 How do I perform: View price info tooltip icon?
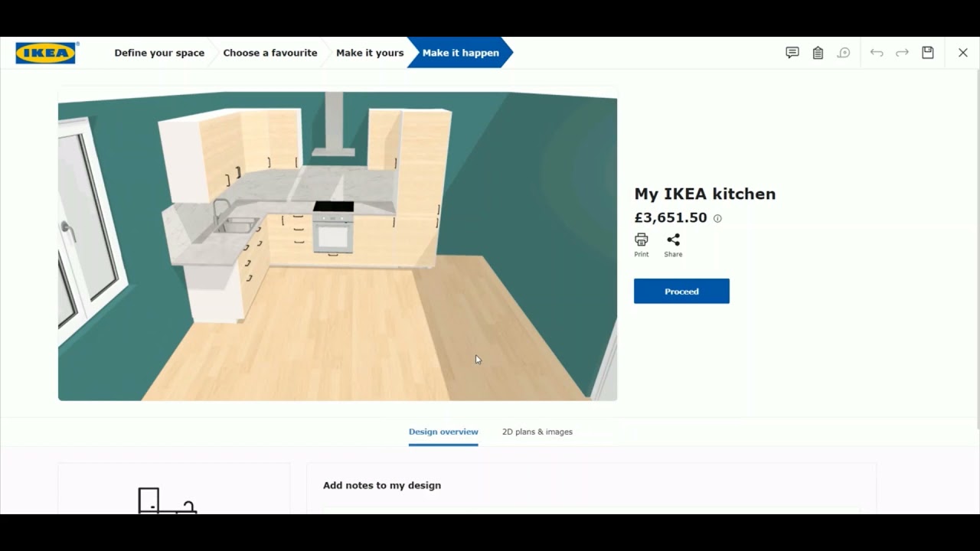pyautogui.click(x=717, y=218)
